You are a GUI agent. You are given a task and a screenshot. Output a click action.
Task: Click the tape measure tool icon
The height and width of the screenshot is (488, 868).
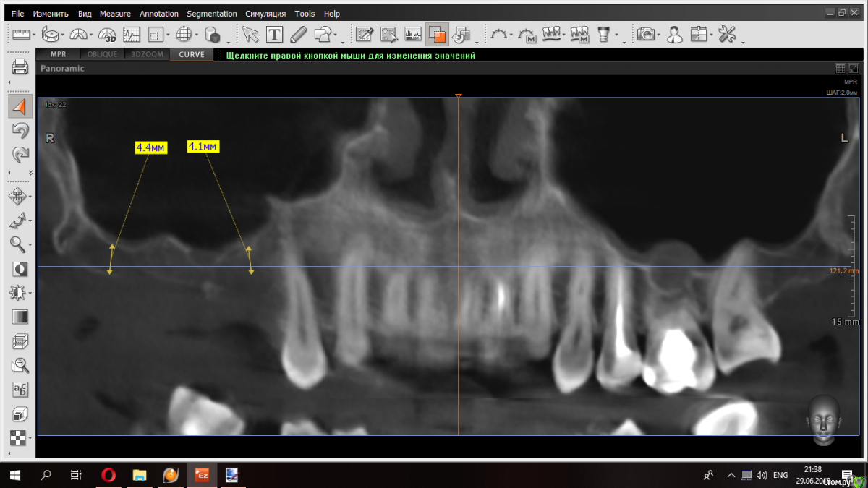click(x=51, y=34)
